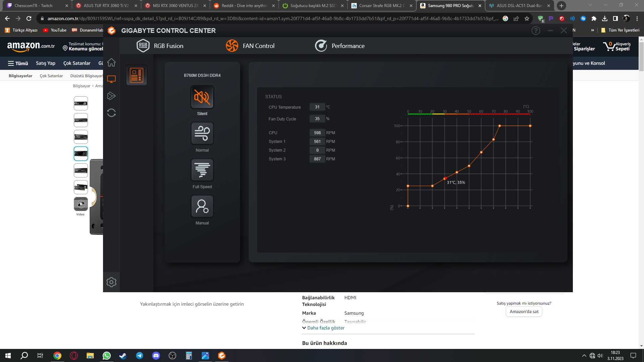
Task: Click the System 3 RPM value
Action: pos(317,159)
